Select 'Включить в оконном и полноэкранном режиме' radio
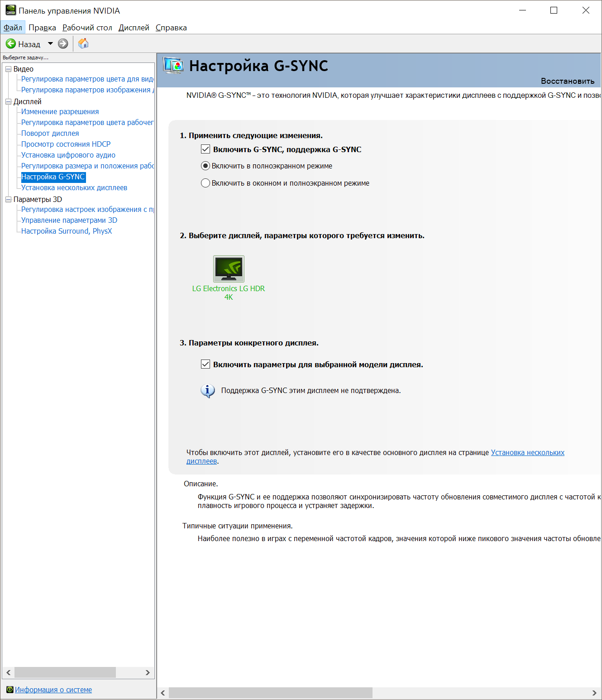Image resolution: width=602 pixels, height=700 pixels. [205, 183]
